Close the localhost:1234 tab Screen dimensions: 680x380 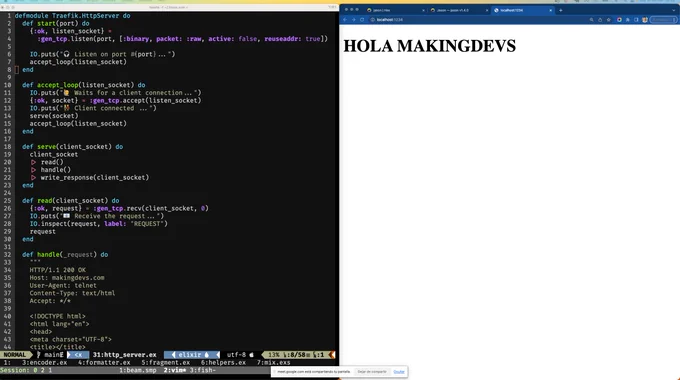(x=551, y=10)
